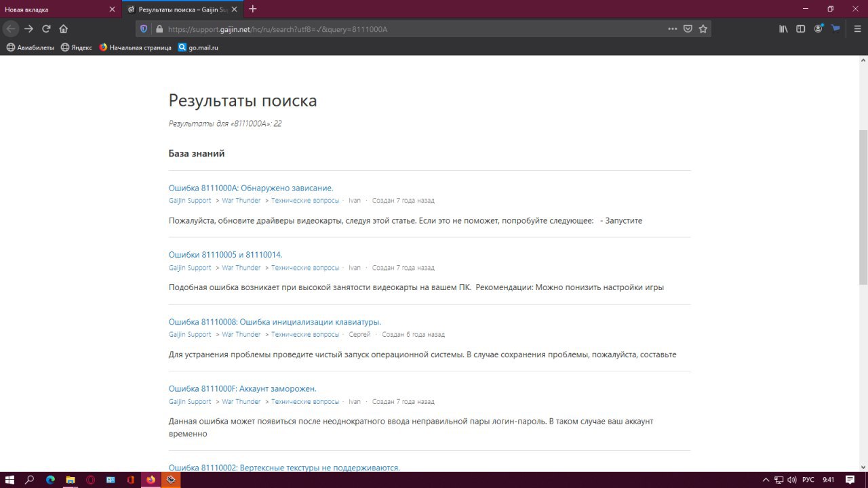Image resolution: width=868 pixels, height=488 pixels.
Task: Click the 'База знаний' section heading
Action: click(x=197, y=153)
